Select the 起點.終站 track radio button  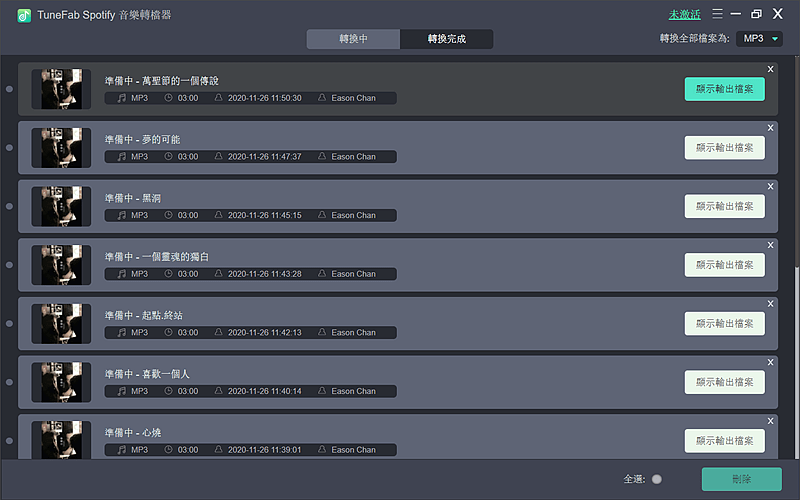(9, 323)
